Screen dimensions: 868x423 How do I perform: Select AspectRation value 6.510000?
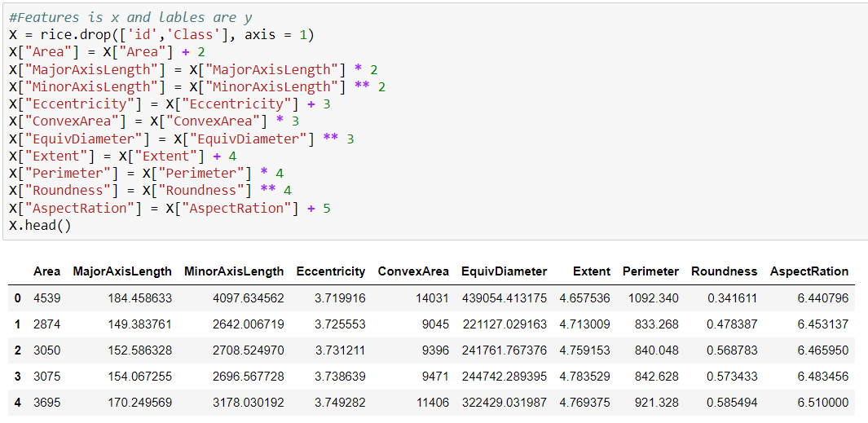coord(823,403)
